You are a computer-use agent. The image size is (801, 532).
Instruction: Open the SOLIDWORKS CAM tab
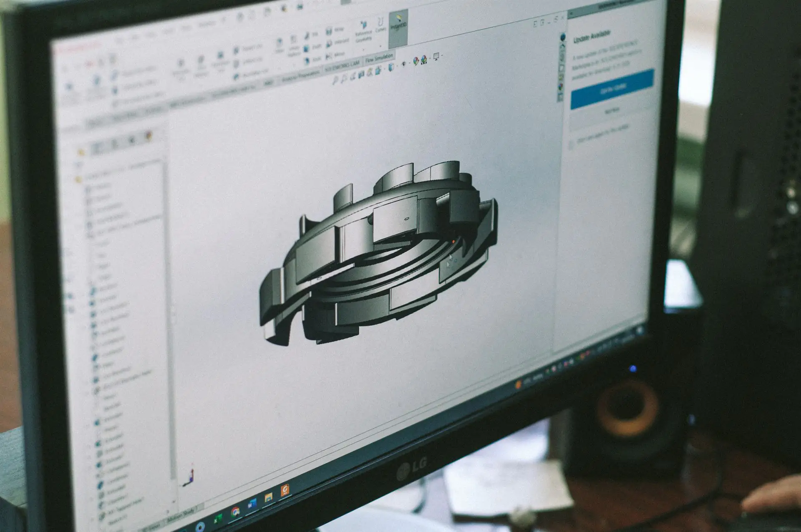tap(342, 66)
